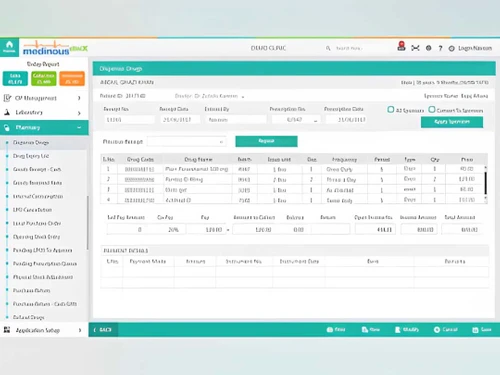Tick the Convert To Sponsors checkbox
500x375 pixels.
[432, 109]
